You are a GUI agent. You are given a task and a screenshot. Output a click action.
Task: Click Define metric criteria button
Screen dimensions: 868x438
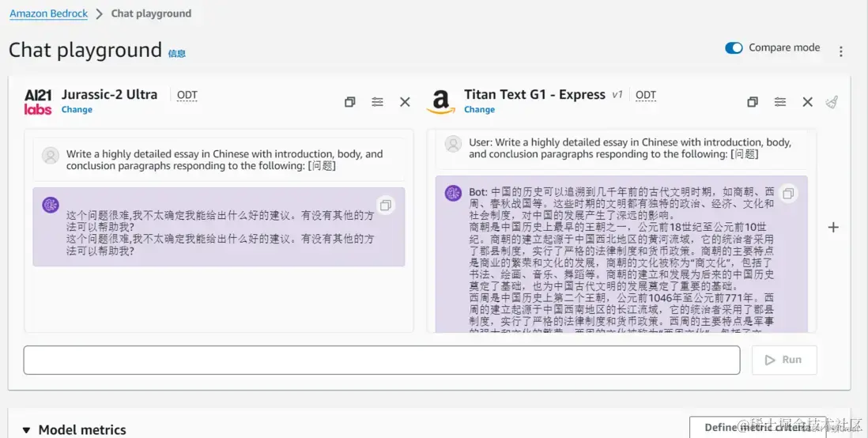(757, 428)
